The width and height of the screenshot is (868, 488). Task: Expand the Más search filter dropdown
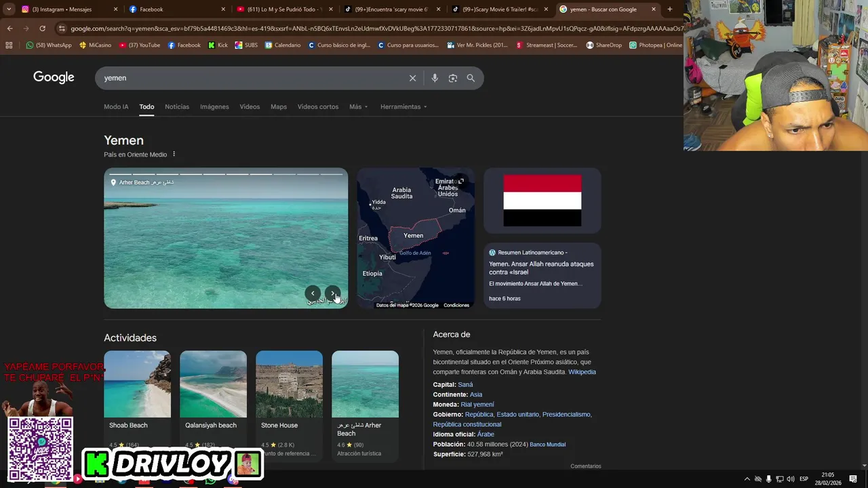pyautogui.click(x=358, y=106)
